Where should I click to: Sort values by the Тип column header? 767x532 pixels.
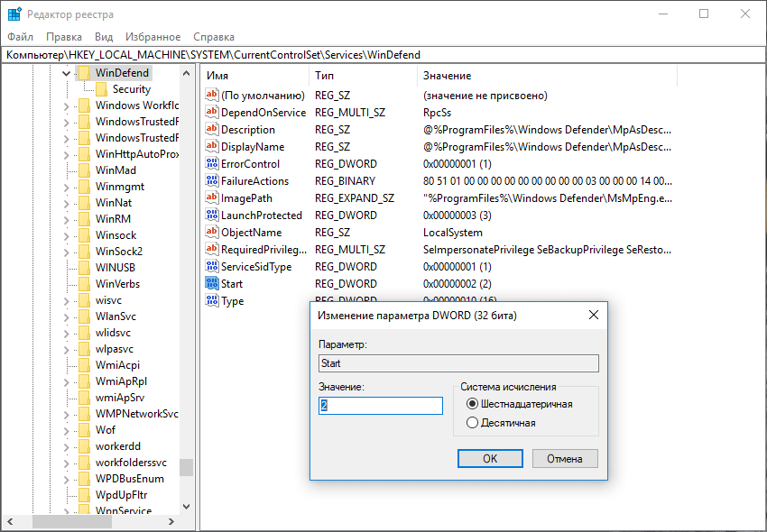(x=364, y=76)
